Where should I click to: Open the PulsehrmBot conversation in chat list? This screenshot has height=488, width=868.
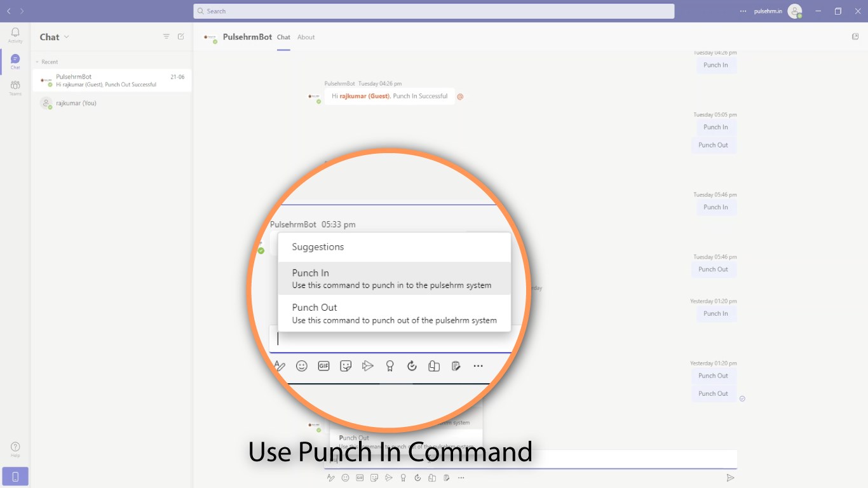point(112,80)
